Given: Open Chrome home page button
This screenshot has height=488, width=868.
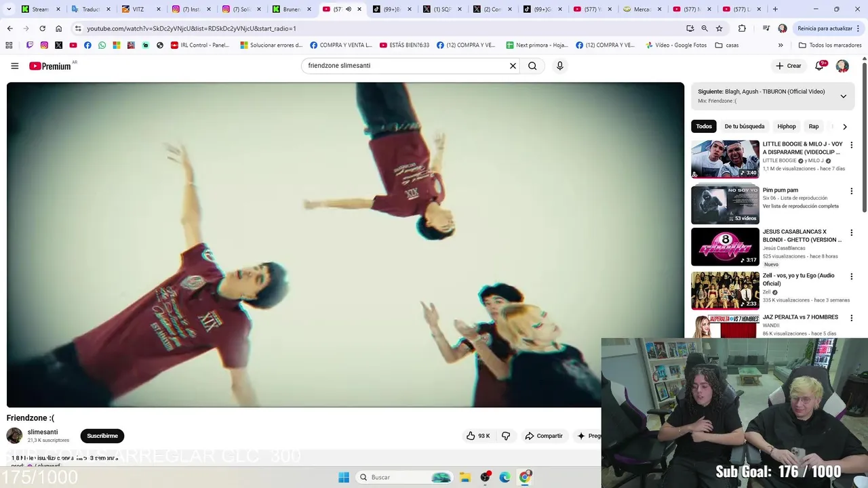Looking at the screenshot, I should tap(59, 28).
